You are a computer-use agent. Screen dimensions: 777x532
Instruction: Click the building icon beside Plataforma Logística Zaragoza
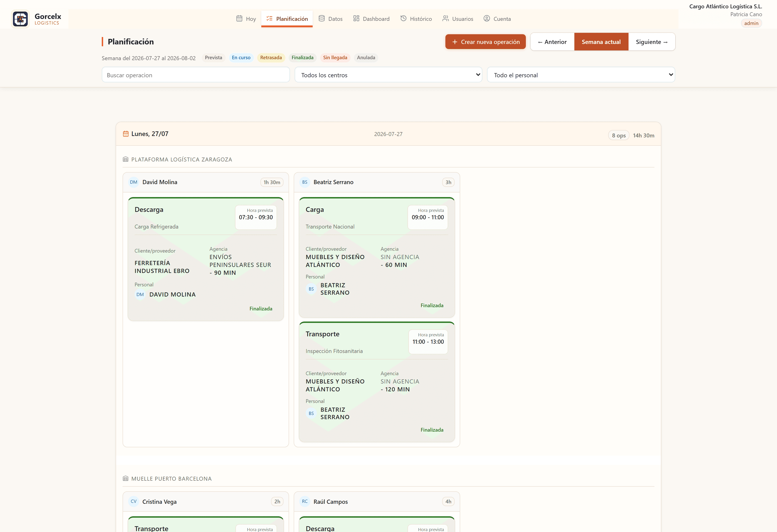(125, 159)
